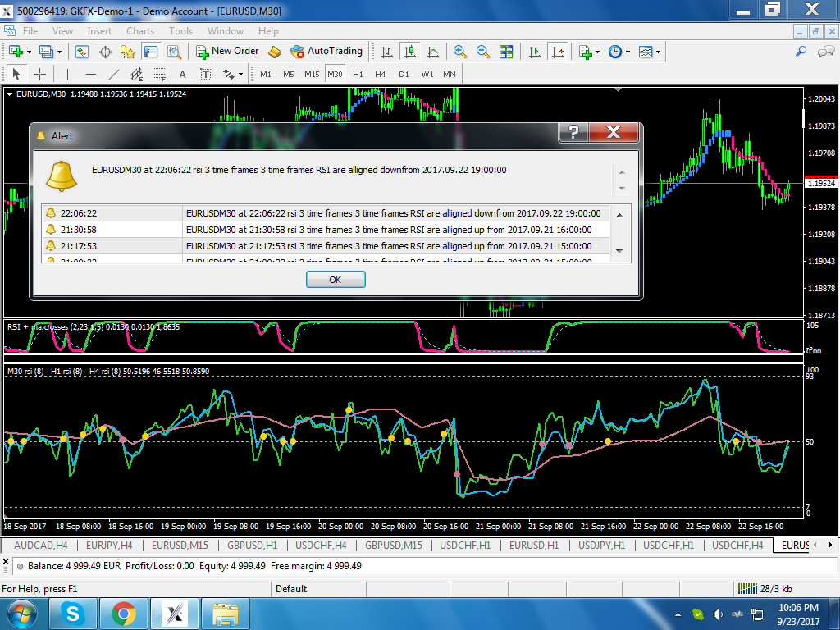Switch to the AUDCAD,H4 chart tab
Screen dimensions: 840x630
[41, 546]
